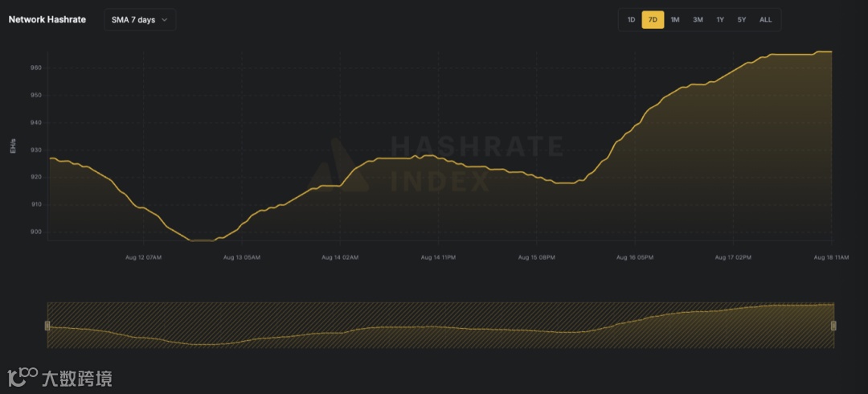
Task: Click the Network Hashrate title
Action: pyautogui.click(x=47, y=19)
